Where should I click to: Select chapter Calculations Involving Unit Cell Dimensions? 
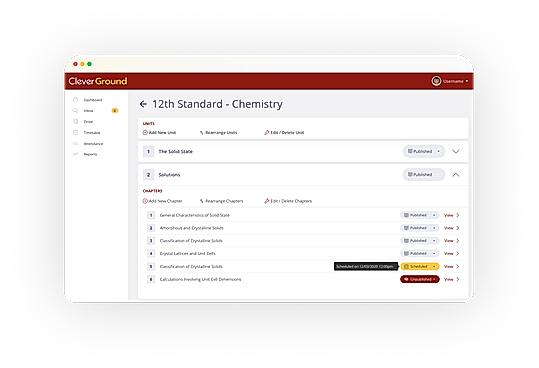point(200,279)
